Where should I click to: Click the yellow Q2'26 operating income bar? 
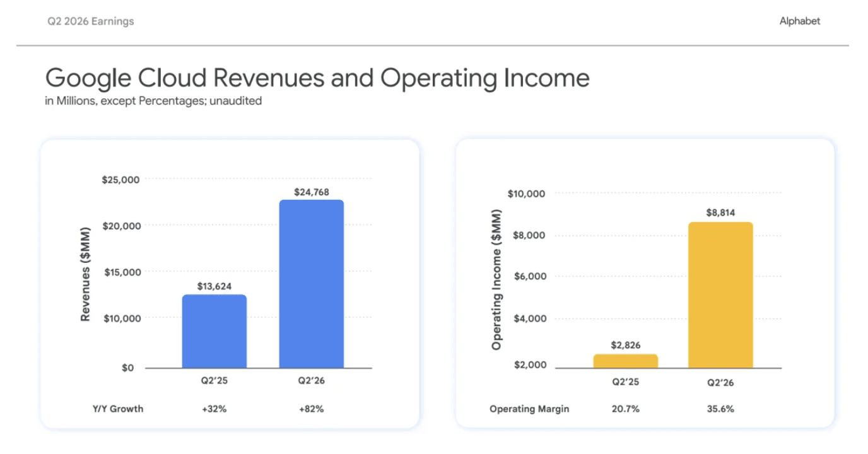[x=720, y=295]
